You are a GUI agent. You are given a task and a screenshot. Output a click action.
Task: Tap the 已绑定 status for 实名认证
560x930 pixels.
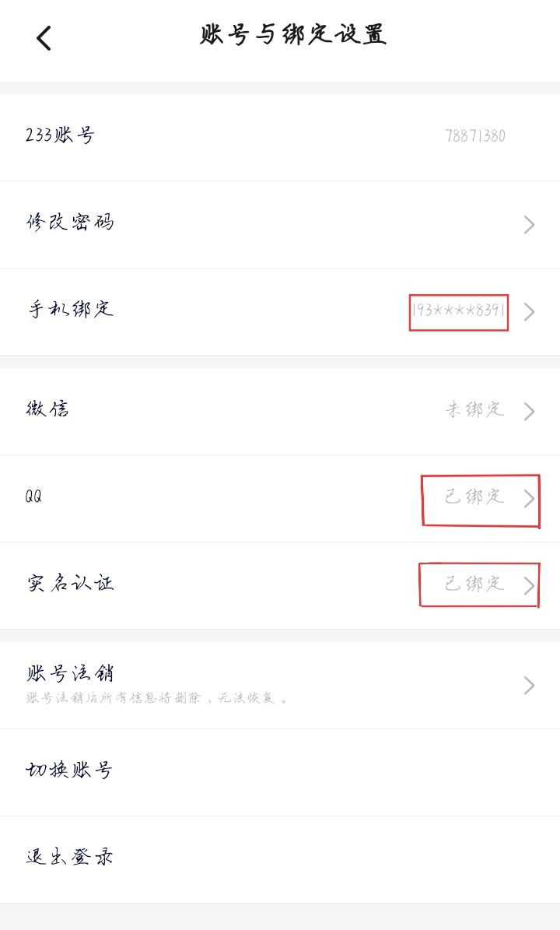point(474,584)
